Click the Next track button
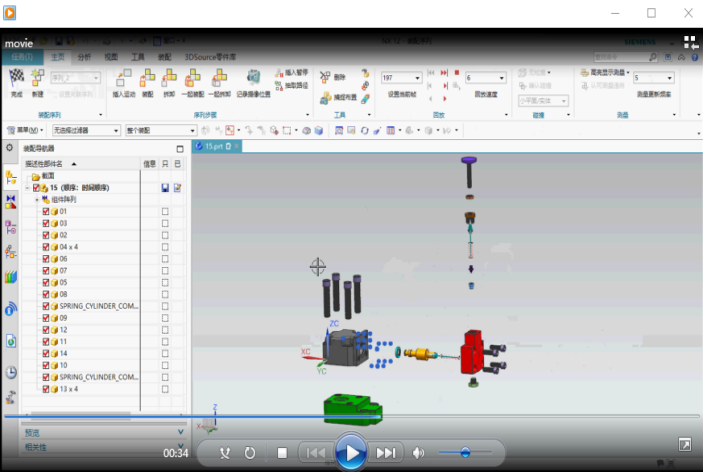Viewport: 704px width, 472px height. pyautogui.click(x=385, y=453)
